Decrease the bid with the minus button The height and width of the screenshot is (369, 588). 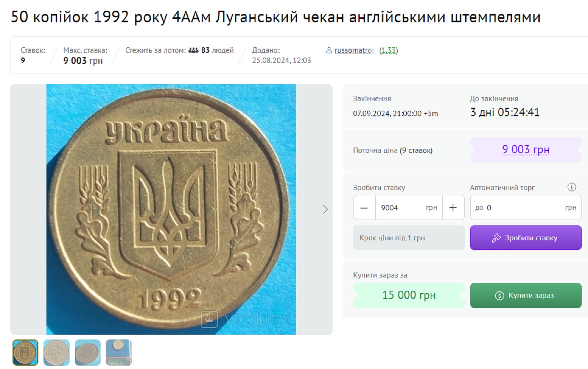[x=364, y=208]
